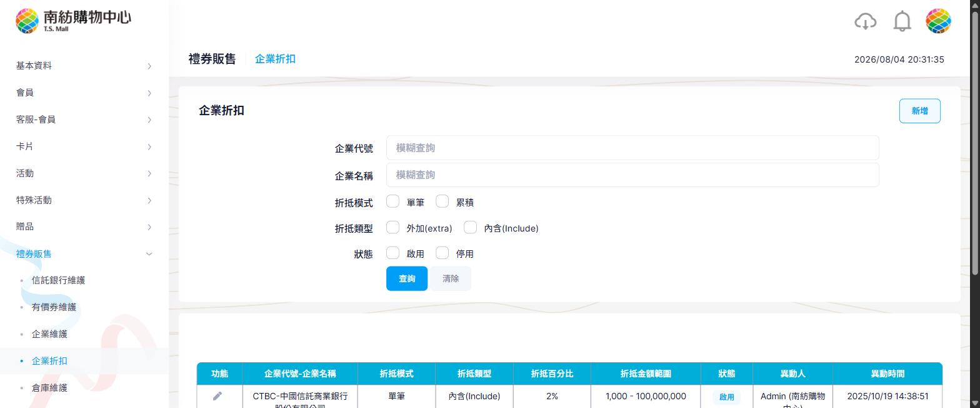Image resolution: width=980 pixels, height=408 pixels.
Task: Check the 累積 discount mode checkbox
Action: pos(442,201)
